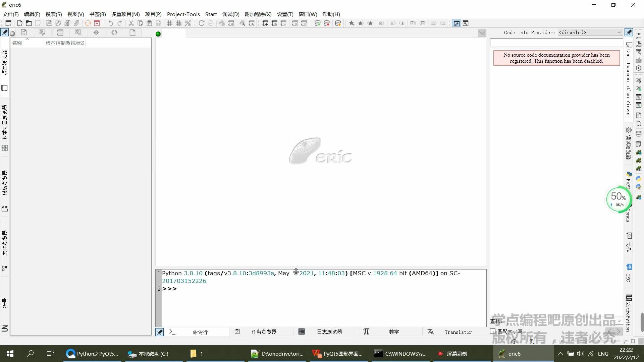
Task: Click the new file toolbar icon
Action: point(19,23)
